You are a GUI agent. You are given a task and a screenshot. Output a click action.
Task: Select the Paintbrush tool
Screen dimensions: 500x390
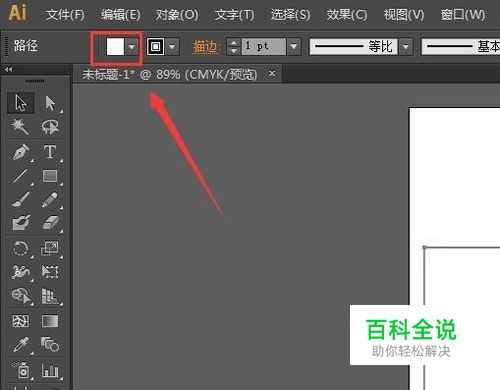[21, 199]
